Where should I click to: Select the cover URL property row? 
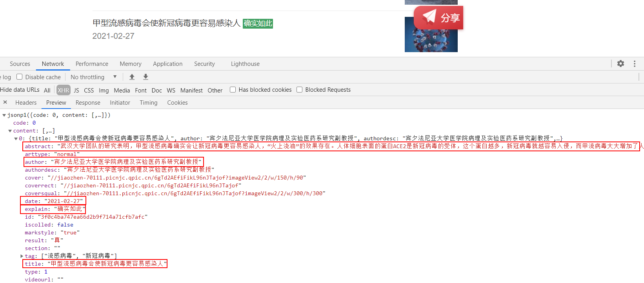[x=166, y=178]
